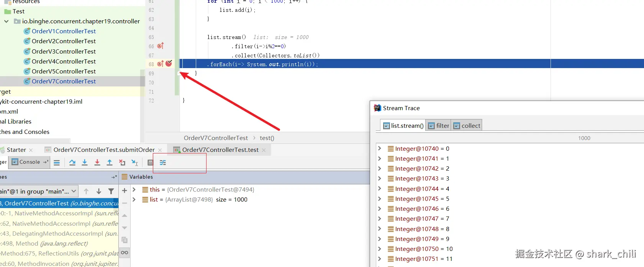Select OrderV7ControllerTest in project tree
The height and width of the screenshot is (267, 644).
(64, 81)
